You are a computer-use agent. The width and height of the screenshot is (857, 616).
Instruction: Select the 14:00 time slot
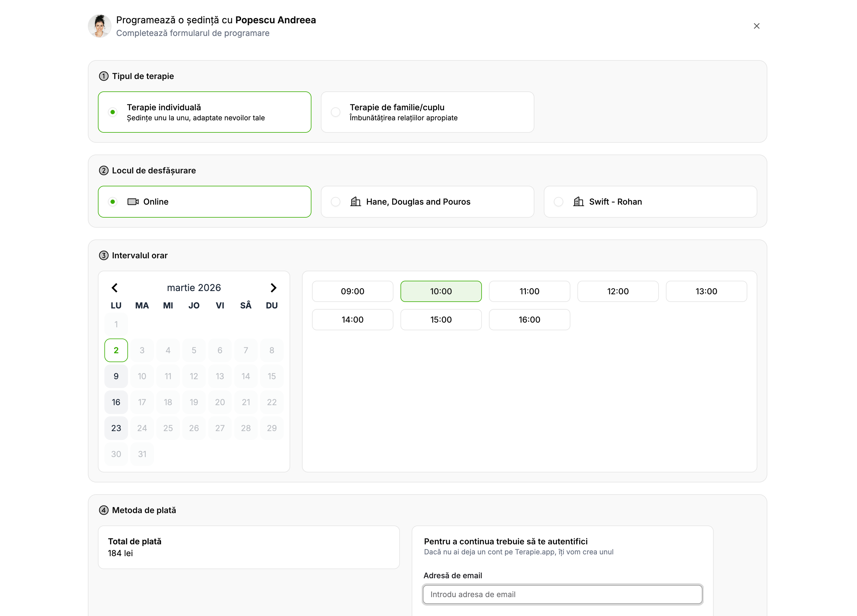[352, 320]
